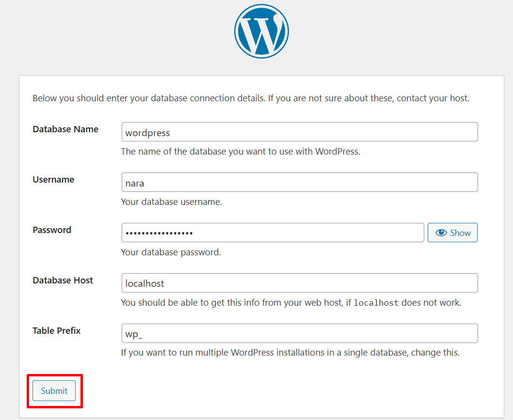Click the multiple WordPress installations hint
The width and height of the screenshot is (513, 420).
[290, 353]
